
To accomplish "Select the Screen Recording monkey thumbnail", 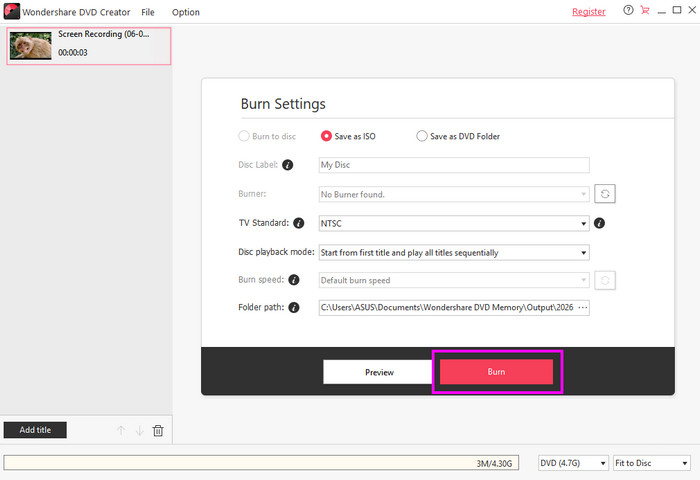I will [31, 46].
